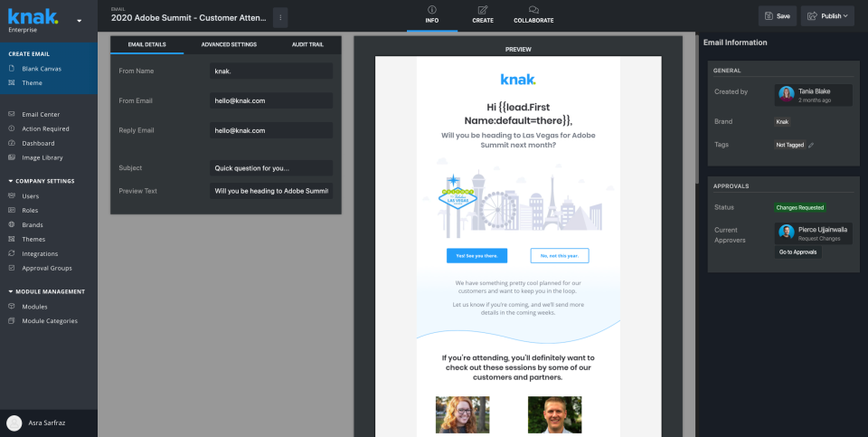The width and height of the screenshot is (868, 437).
Task: Click the preview pane scrollbar
Action: (697, 110)
